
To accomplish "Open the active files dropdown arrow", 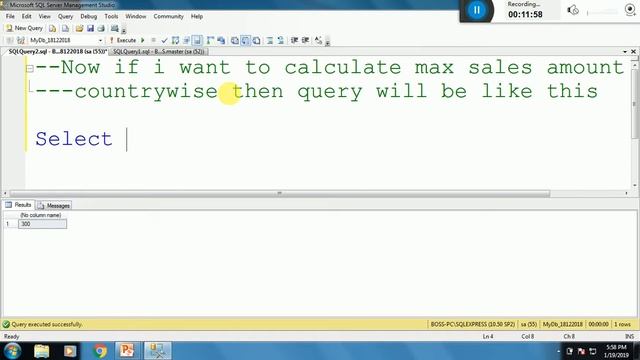I will click(625, 52).
